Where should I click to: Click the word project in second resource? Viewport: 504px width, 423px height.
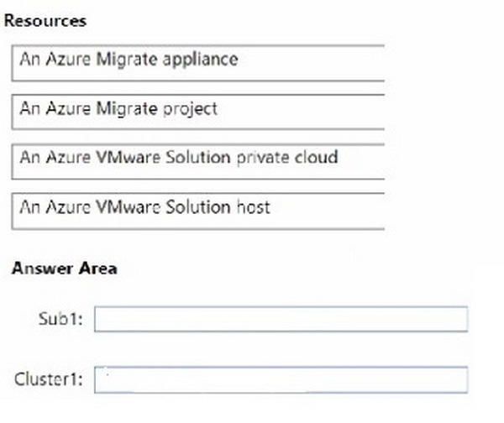pyautogui.click(x=191, y=109)
